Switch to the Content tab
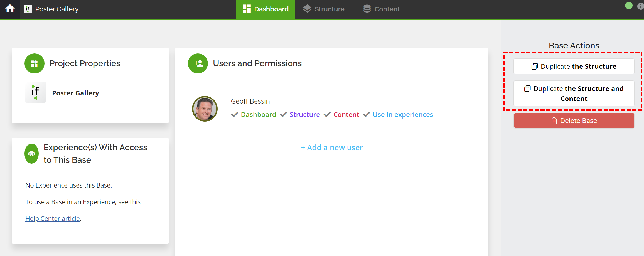This screenshot has width=644, height=256. coord(381,9)
